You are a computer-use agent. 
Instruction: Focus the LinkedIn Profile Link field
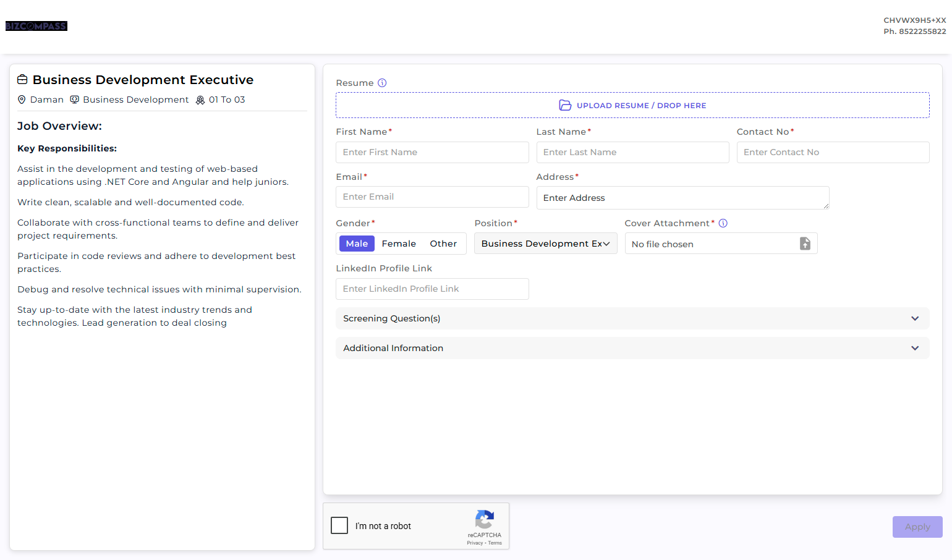pyautogui.click(x=432, y=289)
